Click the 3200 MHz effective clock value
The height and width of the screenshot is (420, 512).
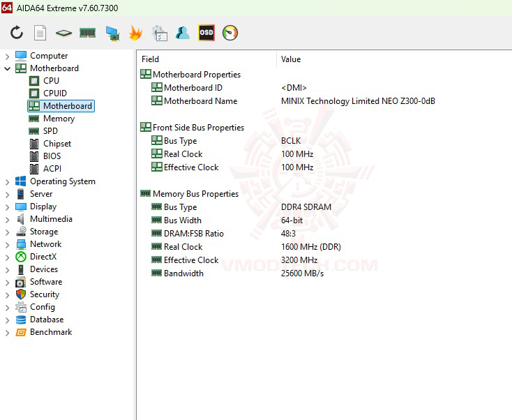[299, 260]
